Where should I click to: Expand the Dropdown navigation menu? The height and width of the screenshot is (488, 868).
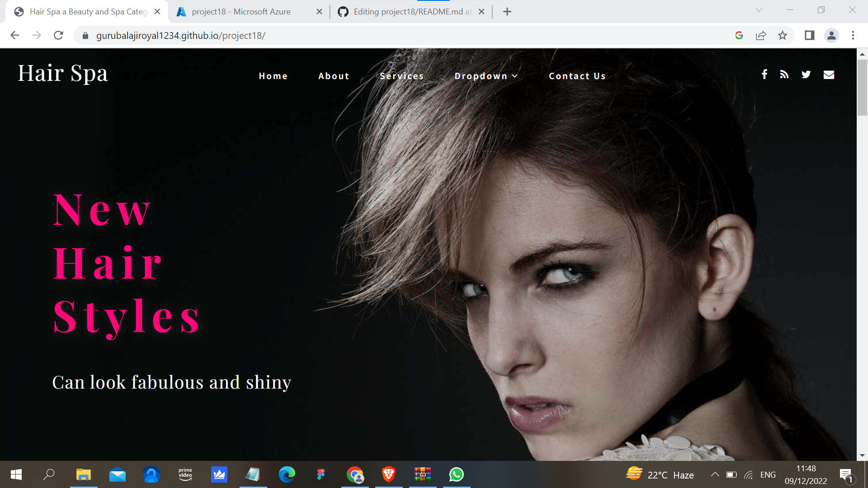[x=486, y=76]
